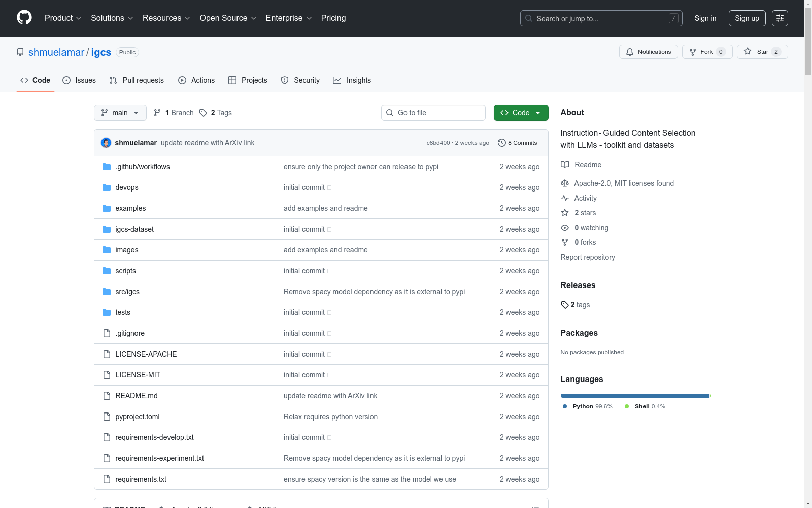Expand the Resources menu
The width and height of the screenshot is (812, 508).
pyautogui.click(x=166, y=18)
